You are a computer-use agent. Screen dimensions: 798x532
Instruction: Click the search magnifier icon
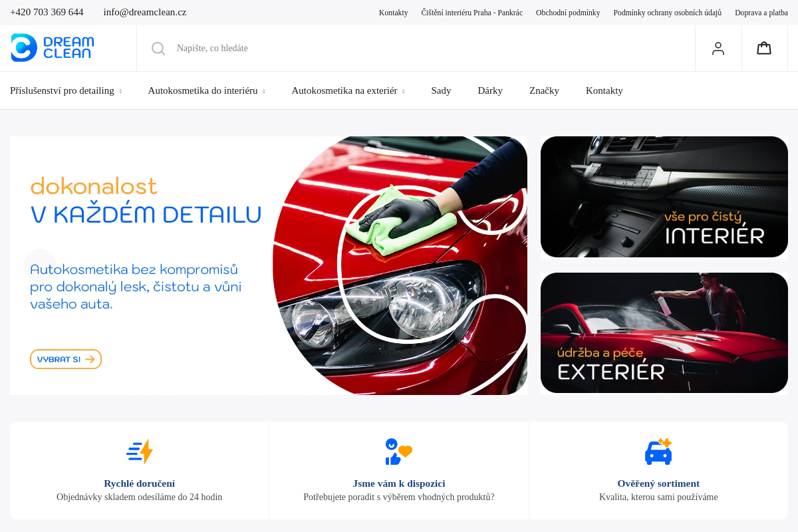(x=158, y=48)
